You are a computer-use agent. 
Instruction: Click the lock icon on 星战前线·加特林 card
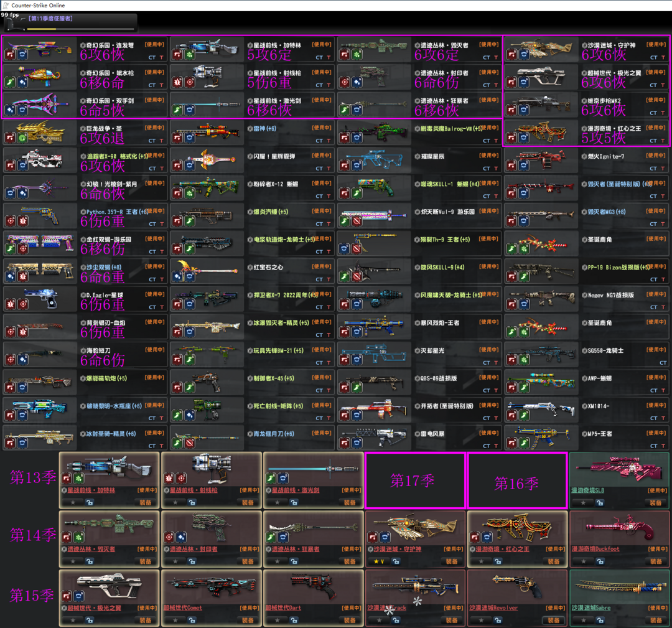coord(90,502)
